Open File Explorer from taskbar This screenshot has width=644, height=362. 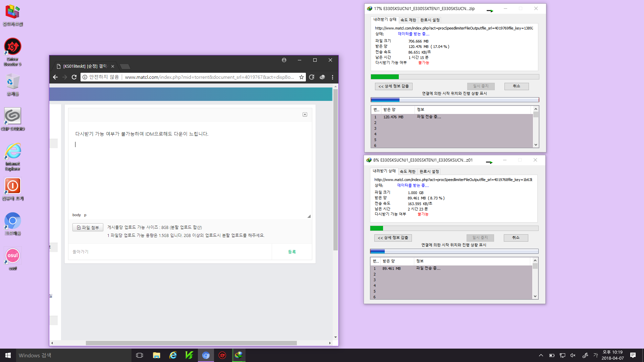click(156, 355)
